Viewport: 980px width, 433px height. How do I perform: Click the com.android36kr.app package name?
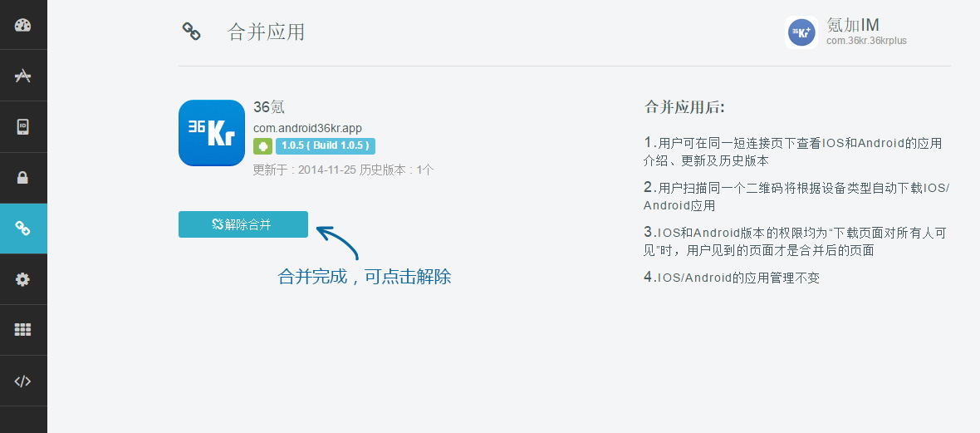(x=307, y=128)
